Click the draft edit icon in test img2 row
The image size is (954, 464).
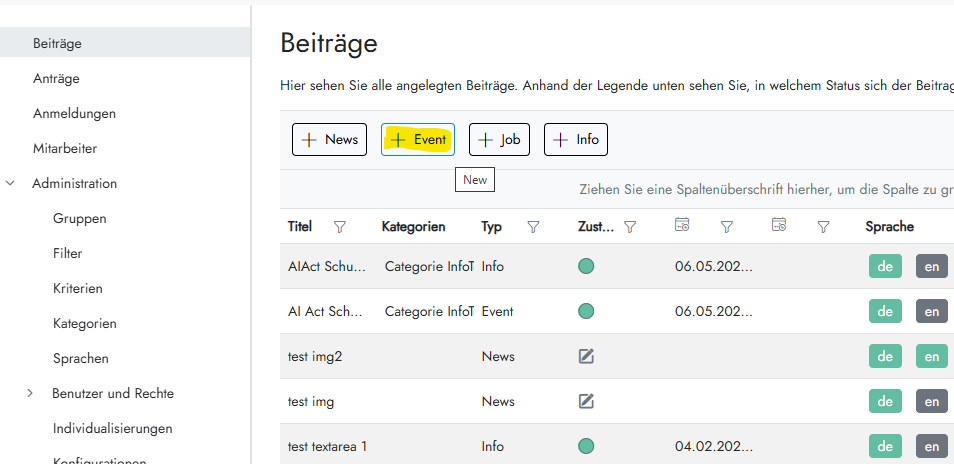[x=586, y=356]
